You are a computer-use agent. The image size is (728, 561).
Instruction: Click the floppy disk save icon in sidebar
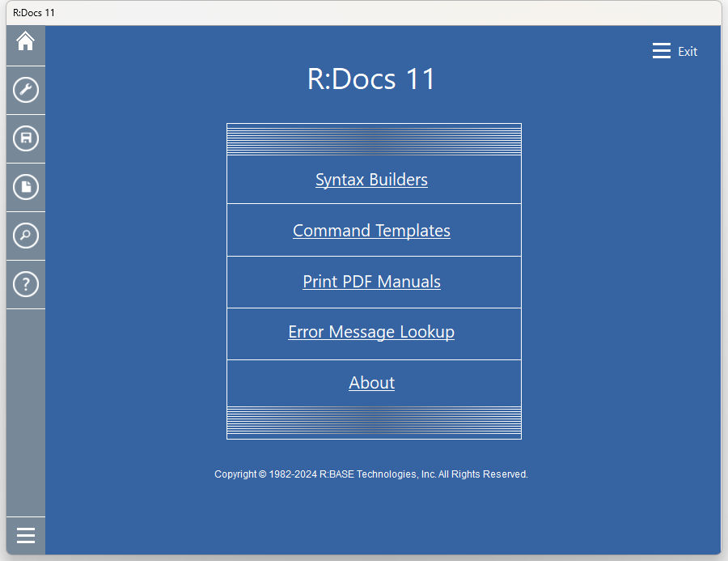26,138
